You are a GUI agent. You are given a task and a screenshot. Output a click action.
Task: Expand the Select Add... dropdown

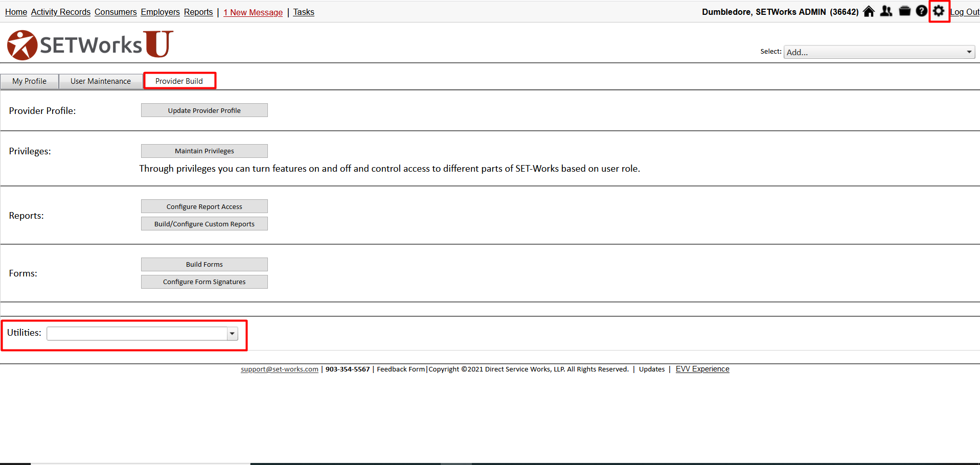click(879, 52)
